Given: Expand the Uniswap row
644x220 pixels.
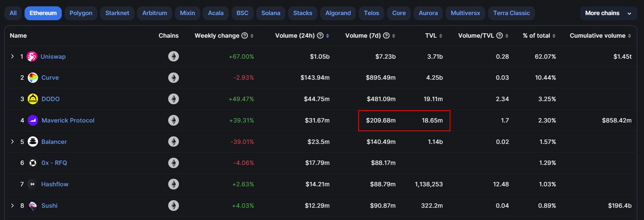Looking at the screenshot, I should tap(12, 57).
